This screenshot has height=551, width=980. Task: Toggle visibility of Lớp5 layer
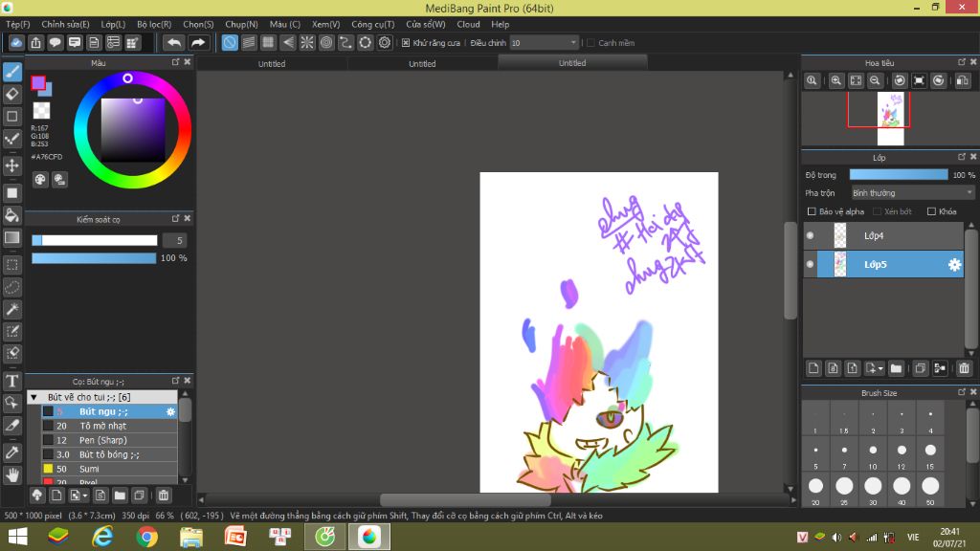coord(810,264)
